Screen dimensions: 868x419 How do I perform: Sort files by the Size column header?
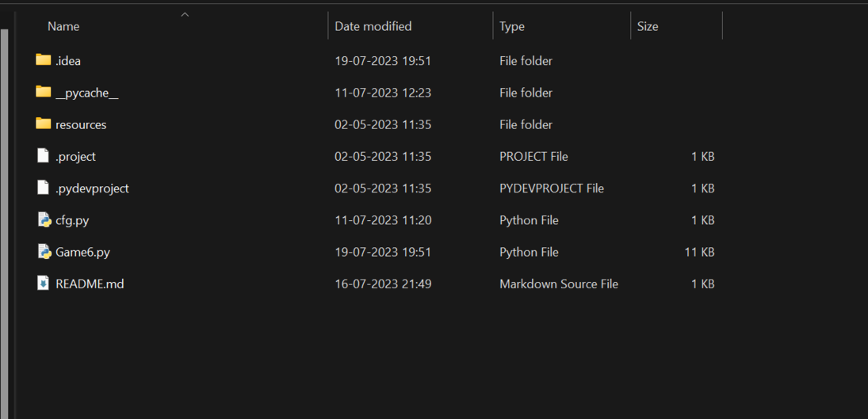click(647, 26)
